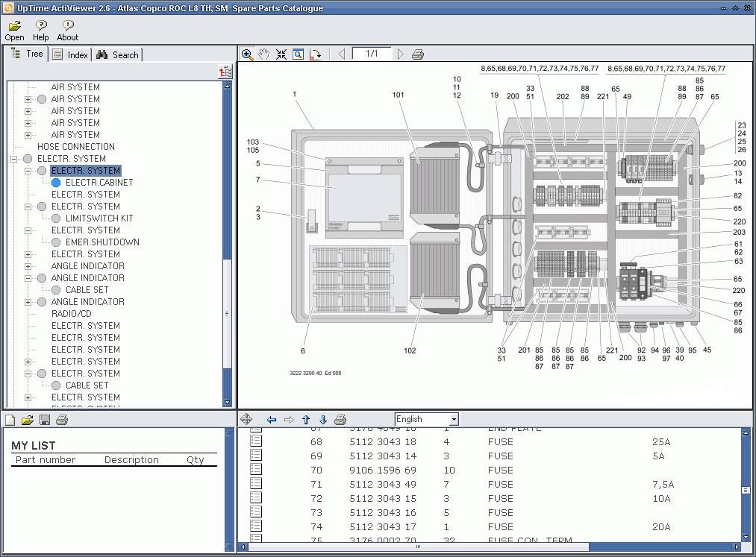Select the pan hand tool
This screenshot has width=756, height=557.
coord(263,54)
